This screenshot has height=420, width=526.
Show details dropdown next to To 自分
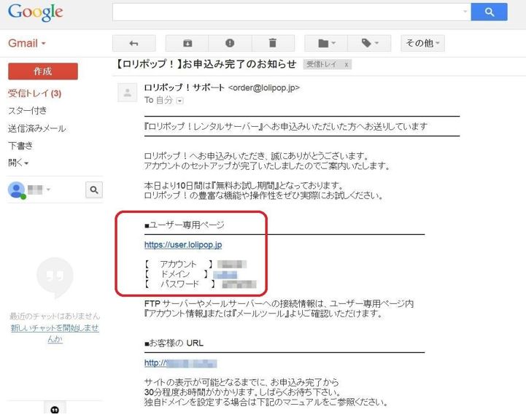pos(179,101)
